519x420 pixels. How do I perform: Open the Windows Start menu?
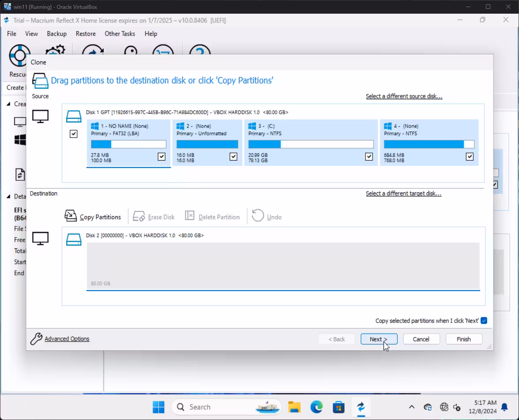point(158,407)
